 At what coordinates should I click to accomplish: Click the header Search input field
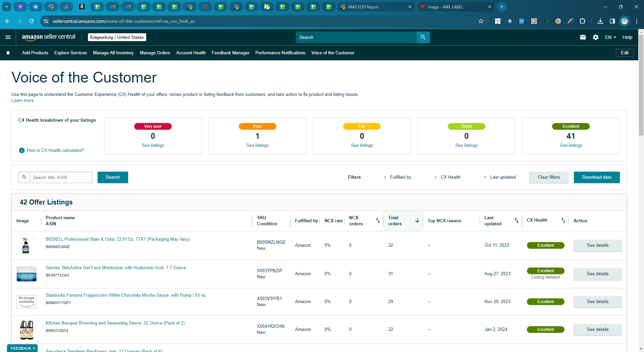(356, 37)
